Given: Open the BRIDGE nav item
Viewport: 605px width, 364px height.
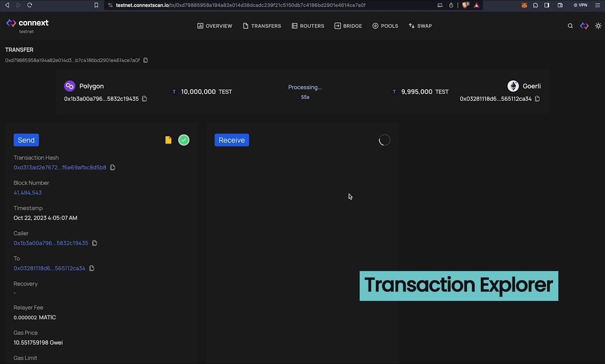Looking at the screenshot, I should (348, 26).
